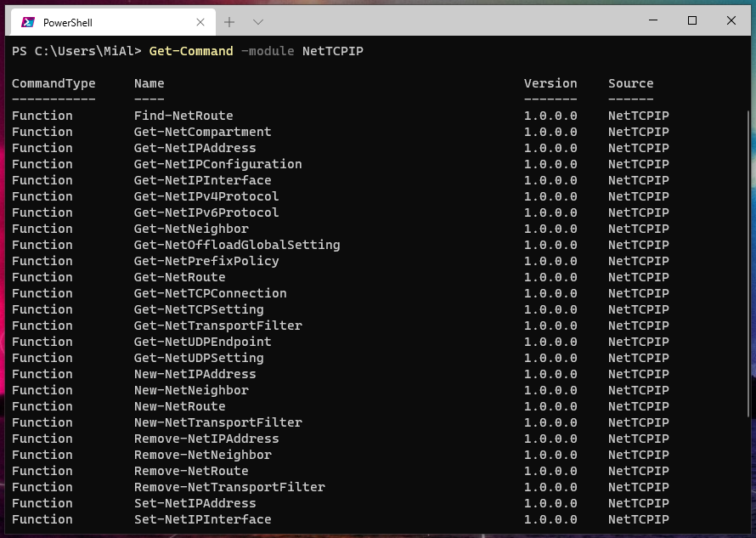
Task: Expand the new tab profile dropdown chevron
Action: click(258, 21)
